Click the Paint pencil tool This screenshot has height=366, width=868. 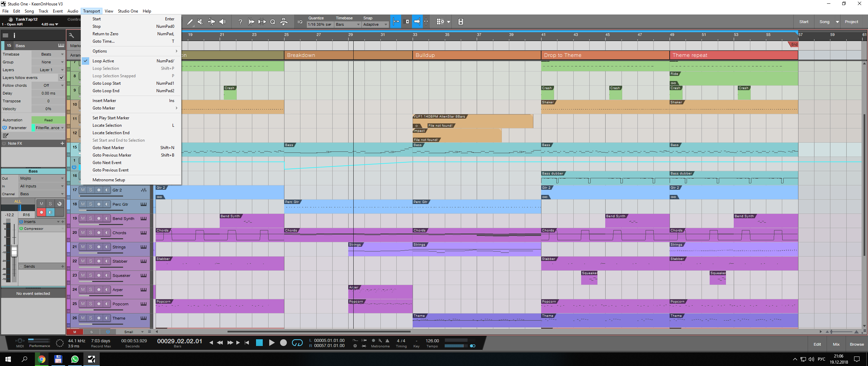[190, 22]
